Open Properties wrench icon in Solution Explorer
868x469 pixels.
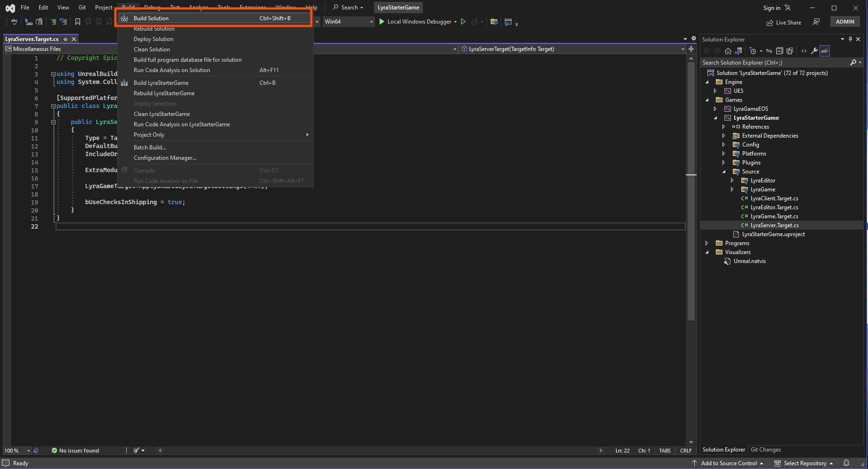click(x=814, y=51)
